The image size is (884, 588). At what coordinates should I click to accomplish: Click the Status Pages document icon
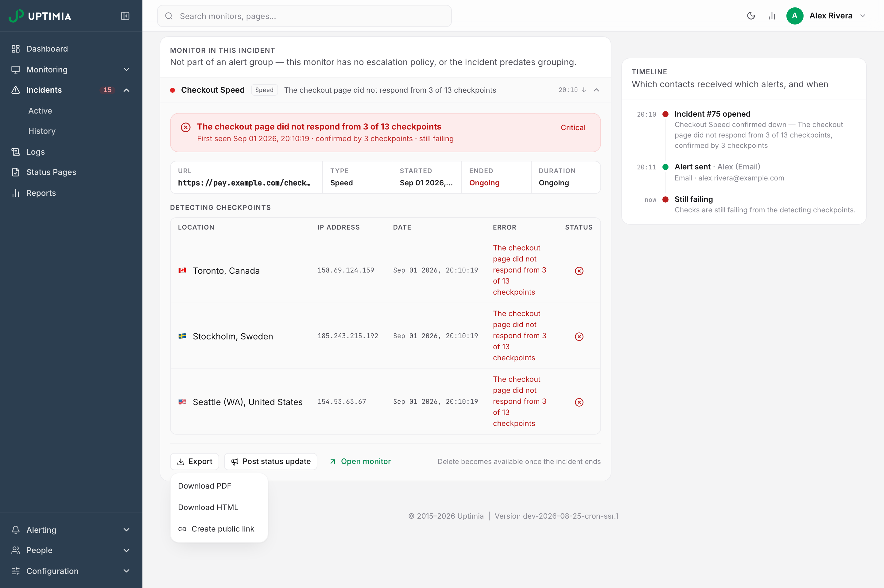point(15,172)
